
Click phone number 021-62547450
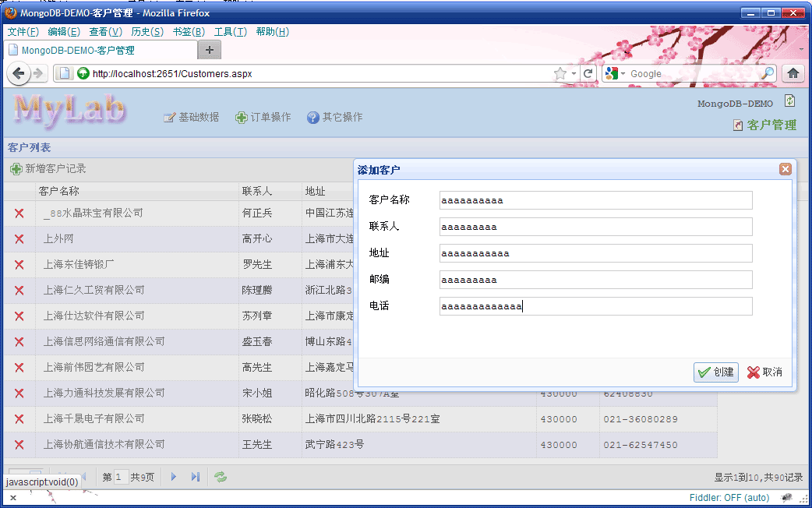tap(641, 444)
